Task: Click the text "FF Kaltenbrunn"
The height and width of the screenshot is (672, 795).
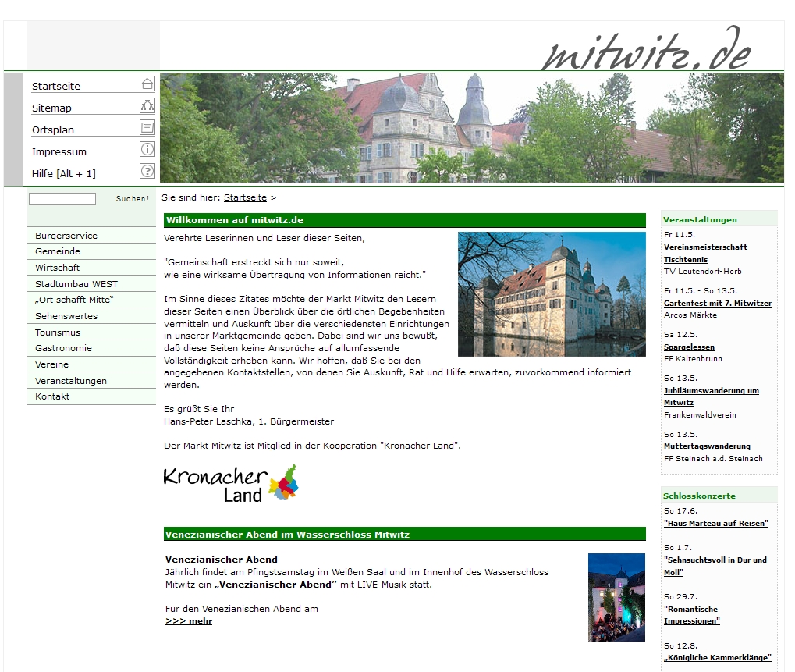Action: [693, 358]
